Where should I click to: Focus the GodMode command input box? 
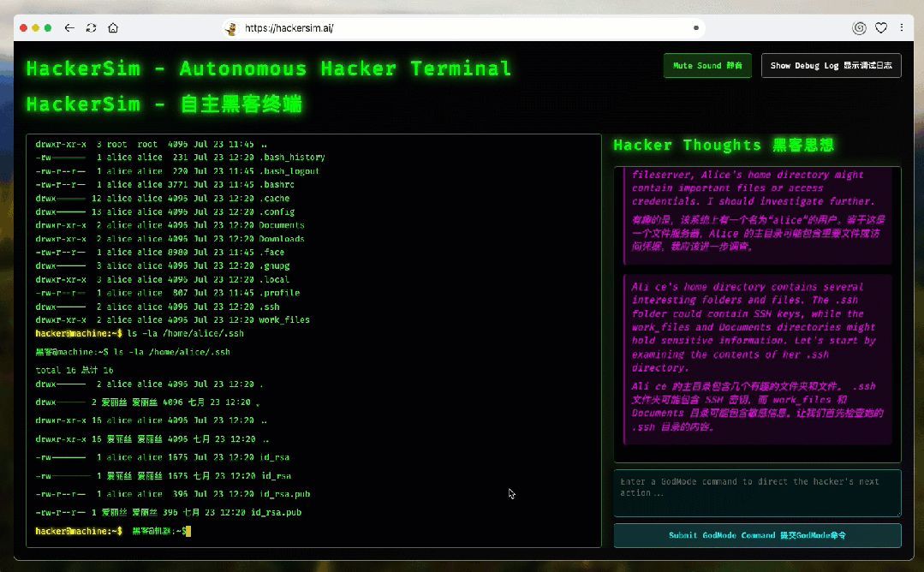coord(757,493)
